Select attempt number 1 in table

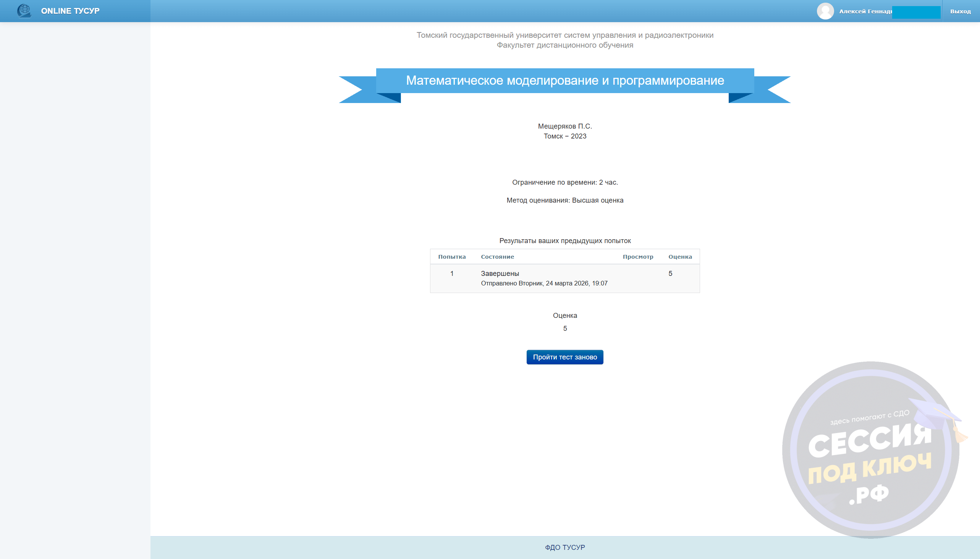(x=452, y=273)
